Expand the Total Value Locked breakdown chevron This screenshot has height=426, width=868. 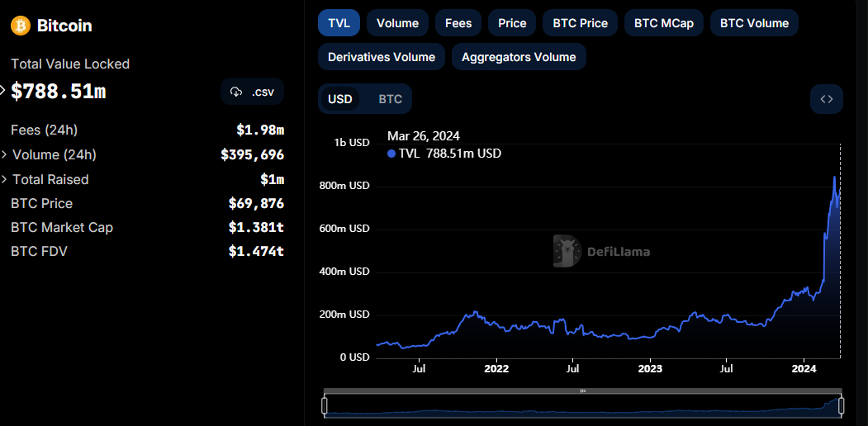pyautogui.click(x=2, y=90)
